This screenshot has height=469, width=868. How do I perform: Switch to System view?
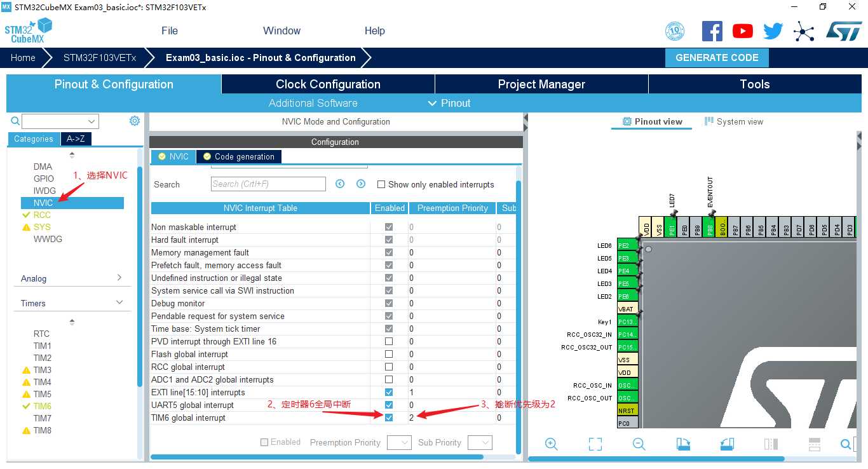click(734, 121)
